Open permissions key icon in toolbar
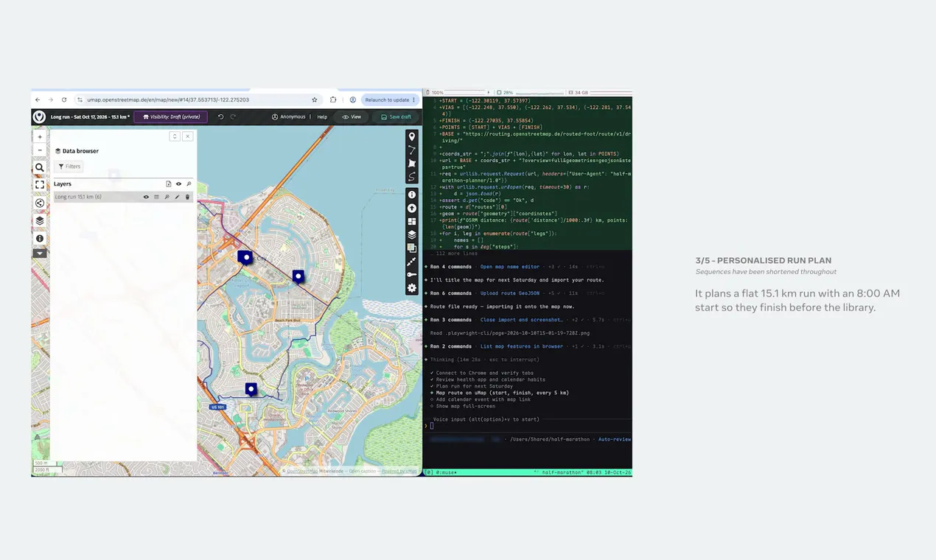Viewport: 936px width, 560px height. point(412,275)
